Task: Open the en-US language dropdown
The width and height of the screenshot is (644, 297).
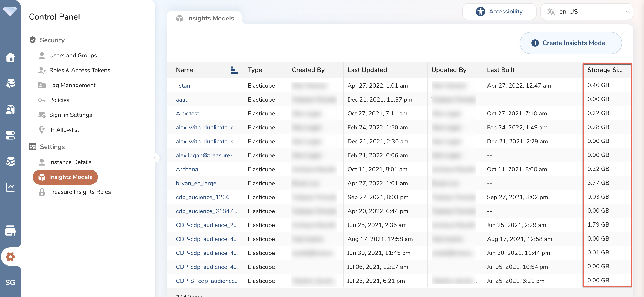Action: coord(586,11)
